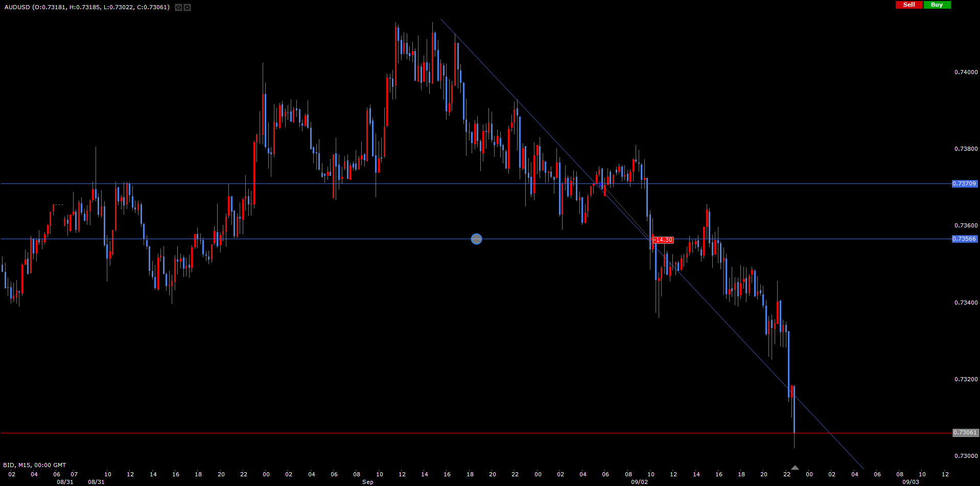Open AUDUSD chart settings gear icon
This screenshot has height=486, width=980.
click(x=187, y=7)
